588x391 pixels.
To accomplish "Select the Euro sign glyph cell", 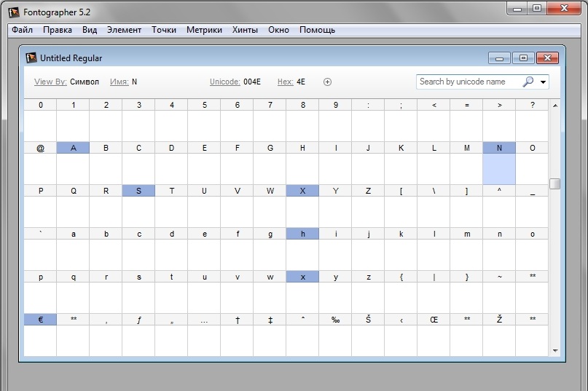I will [x=41, y=335].
